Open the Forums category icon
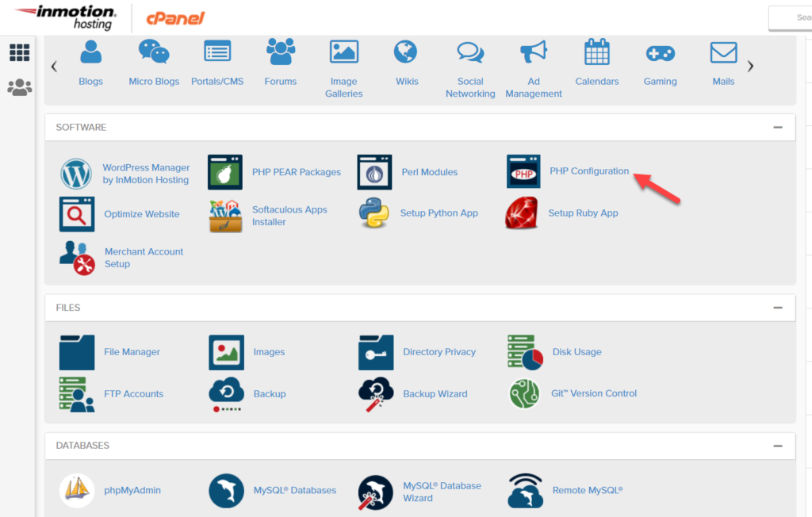This screenshot has height=517, width=812. coord(281,52)
